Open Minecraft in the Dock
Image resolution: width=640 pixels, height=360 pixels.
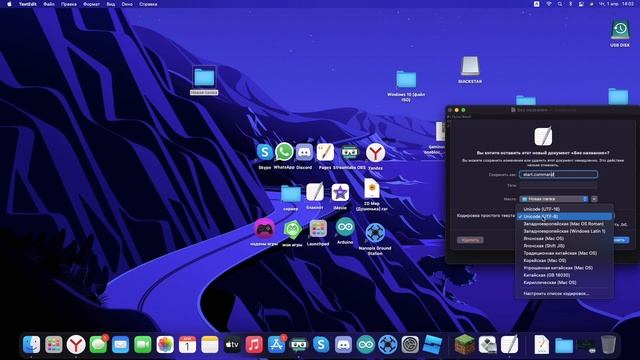tap(464, 345)
